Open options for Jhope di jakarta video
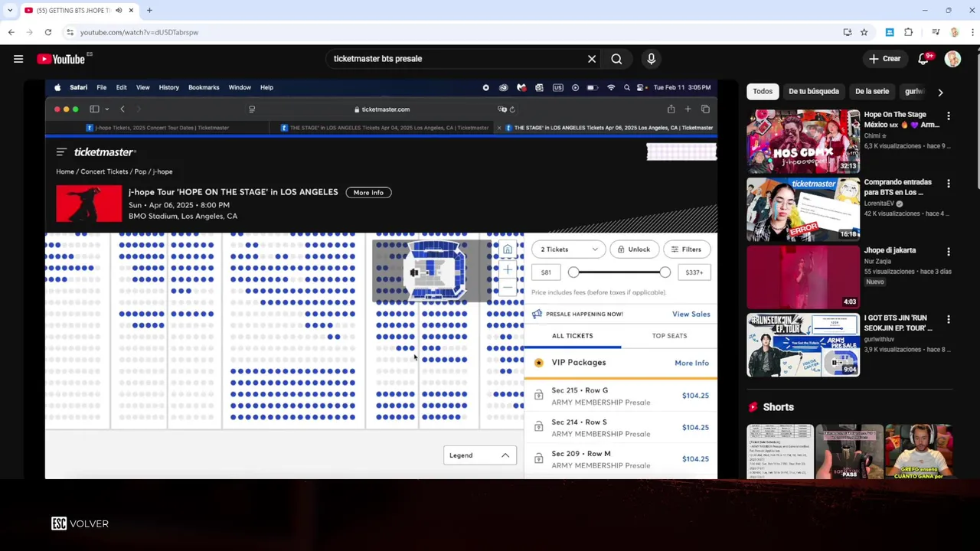 click(x=949, y=252)
